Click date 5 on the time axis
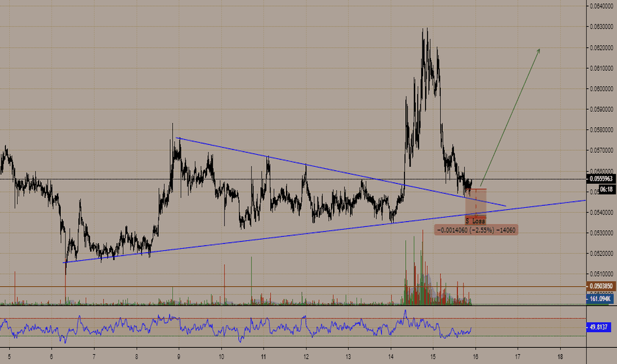Image resolution: width=617 pixels, height=364 pixels. 9,357
